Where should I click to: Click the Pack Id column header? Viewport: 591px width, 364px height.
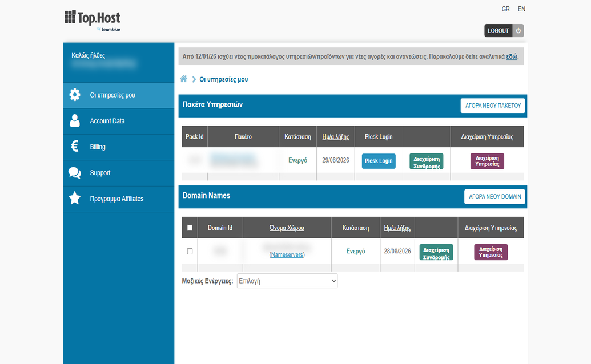pos(195,136)
